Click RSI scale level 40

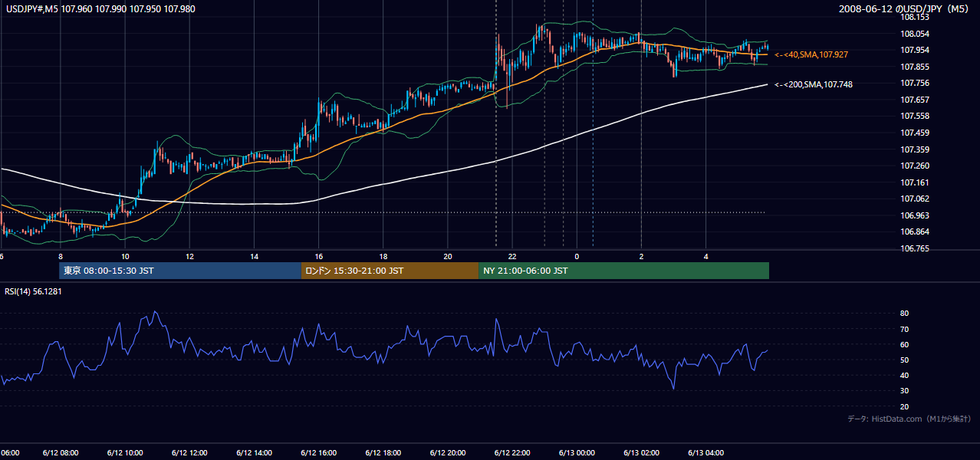coord(904,375)
